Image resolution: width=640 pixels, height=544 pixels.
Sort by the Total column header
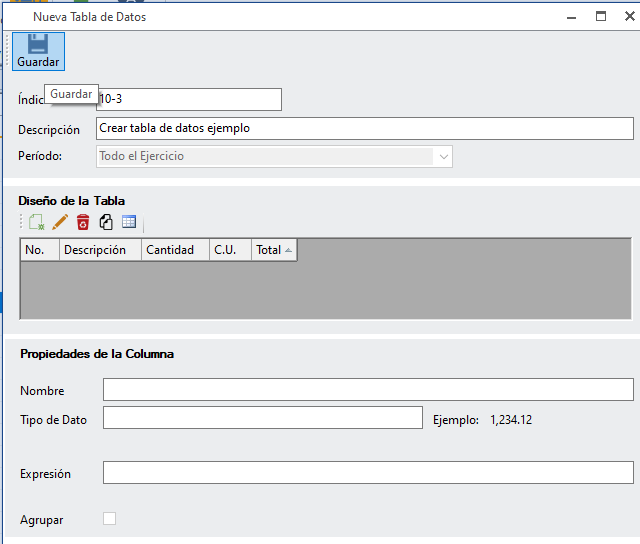[274, 250]
